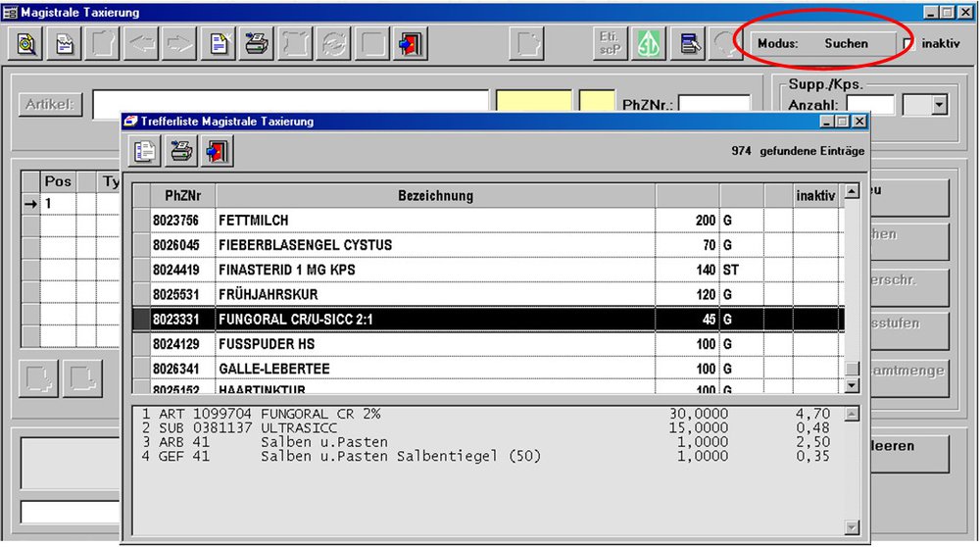The width and height of the screenshot is (980, 547).
Task: Click the up arrow of the details pane scrollbar
Action: (852, 414)
